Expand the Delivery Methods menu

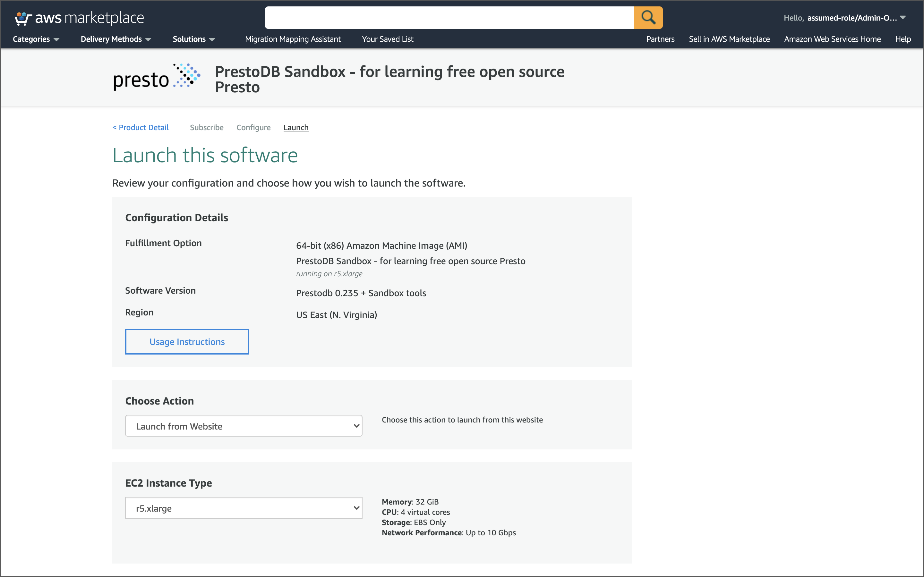tap(116, 39)
